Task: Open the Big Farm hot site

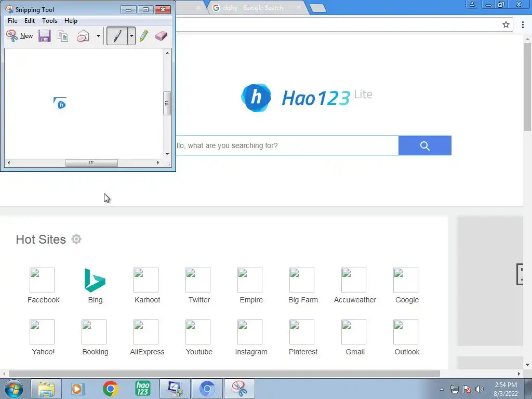Action: [303, 286]
